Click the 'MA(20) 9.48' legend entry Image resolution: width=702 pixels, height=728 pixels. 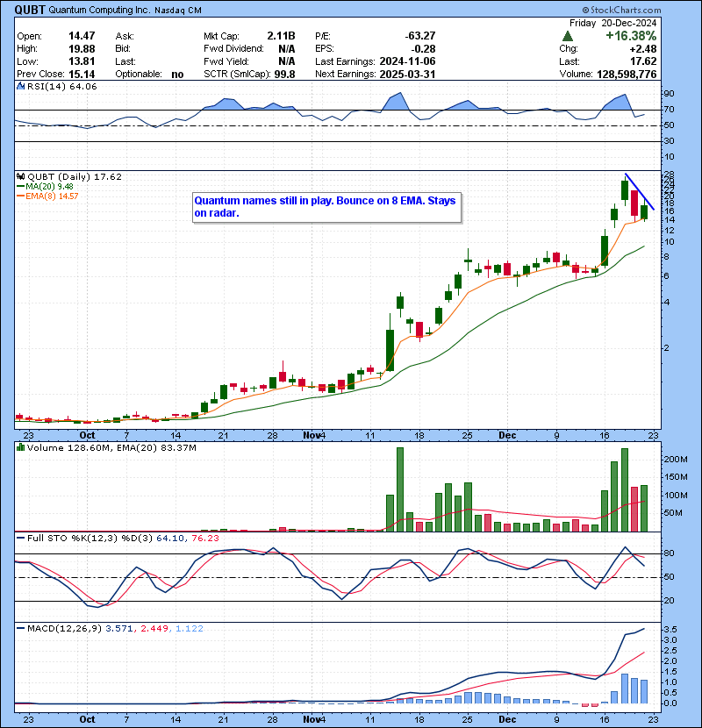49,186
